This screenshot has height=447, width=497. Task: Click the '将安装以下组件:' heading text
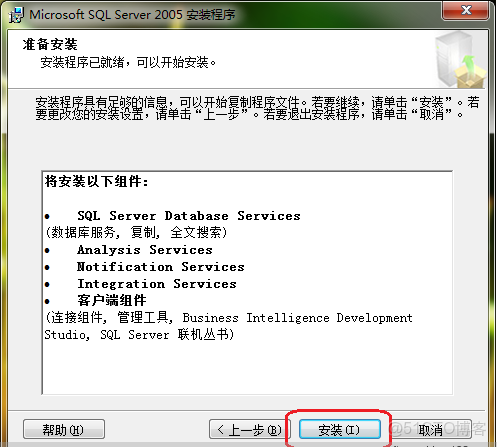pyautogui.click(x=96, y=182)
